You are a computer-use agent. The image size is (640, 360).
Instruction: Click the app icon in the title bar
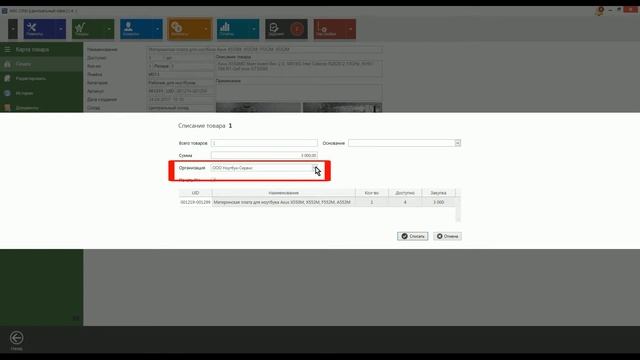(4, 11)
